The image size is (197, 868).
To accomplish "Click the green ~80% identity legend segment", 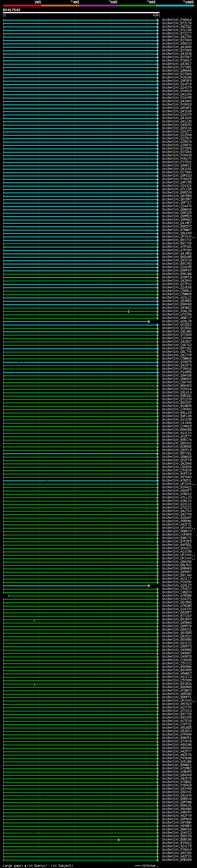I will coord(137,6).
